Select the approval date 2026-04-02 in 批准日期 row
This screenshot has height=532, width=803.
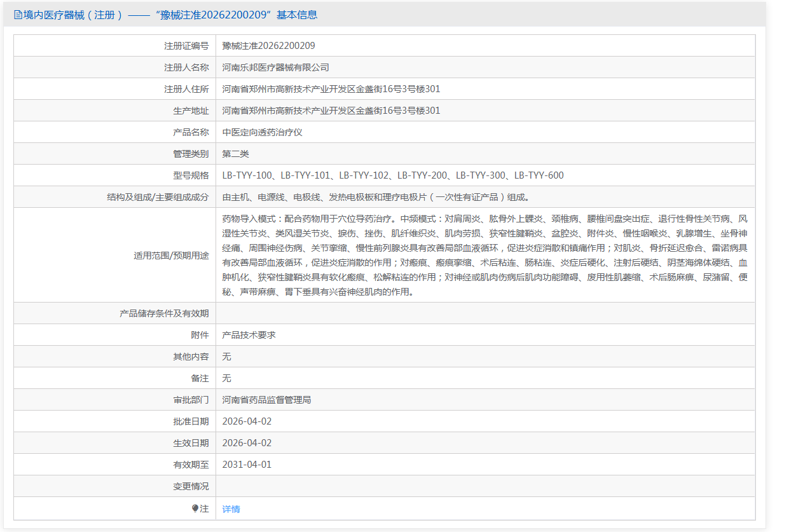(x=247, y=421)
